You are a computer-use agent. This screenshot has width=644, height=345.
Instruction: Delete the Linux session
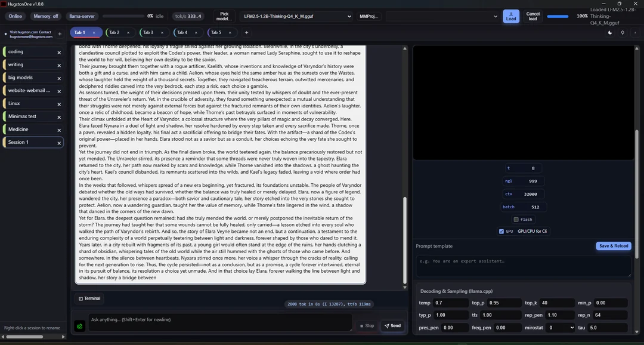click(x=59, y=104)
